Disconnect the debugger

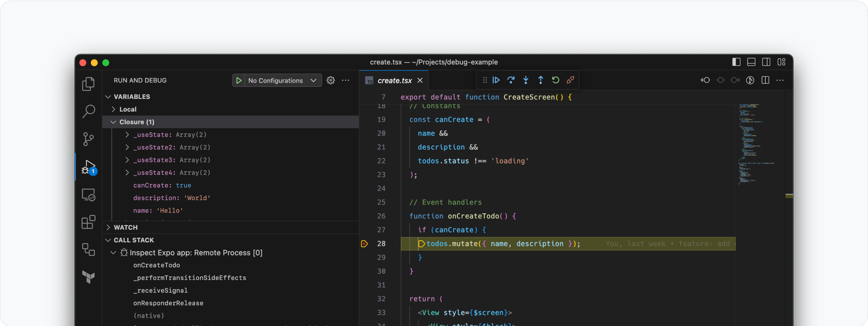(x=570, y=80)
